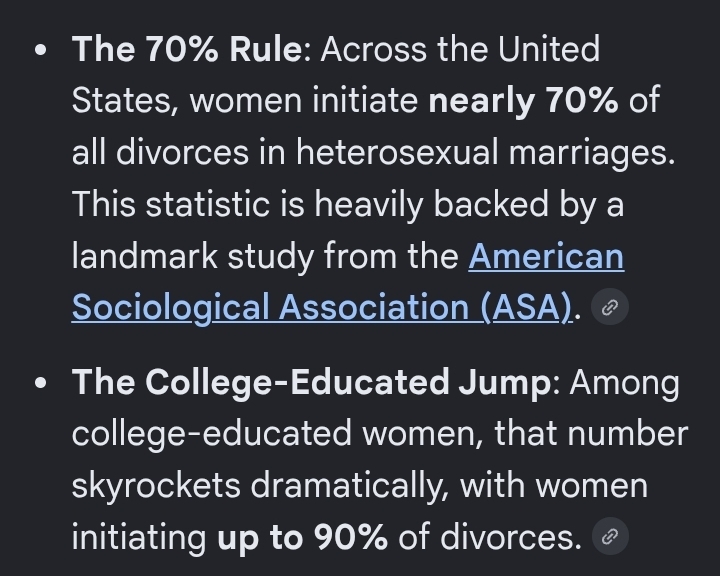This screenshot has width=720, height=576.
Task: Follow the 'American' hyperlink text
Action: (546, 256)
